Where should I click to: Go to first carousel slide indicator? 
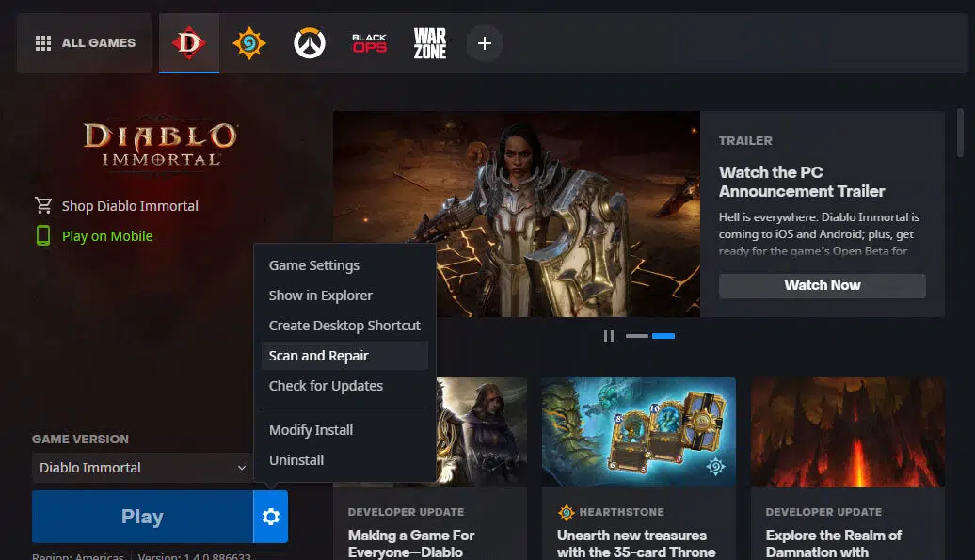637,336
